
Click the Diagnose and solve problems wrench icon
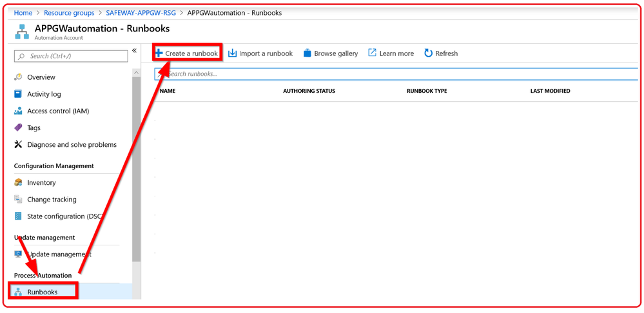tap(18, 144)
